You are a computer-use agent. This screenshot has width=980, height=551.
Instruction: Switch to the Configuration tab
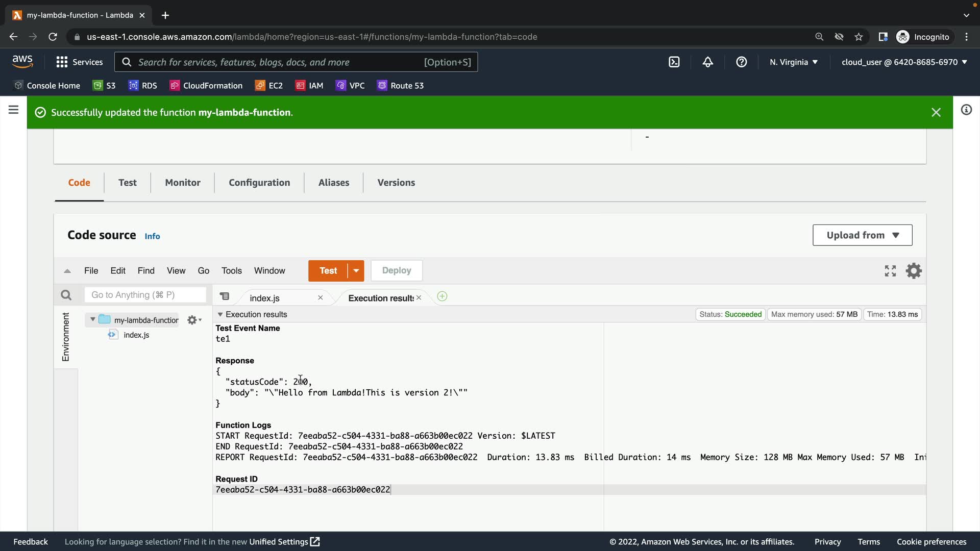(x=259, y=183)
